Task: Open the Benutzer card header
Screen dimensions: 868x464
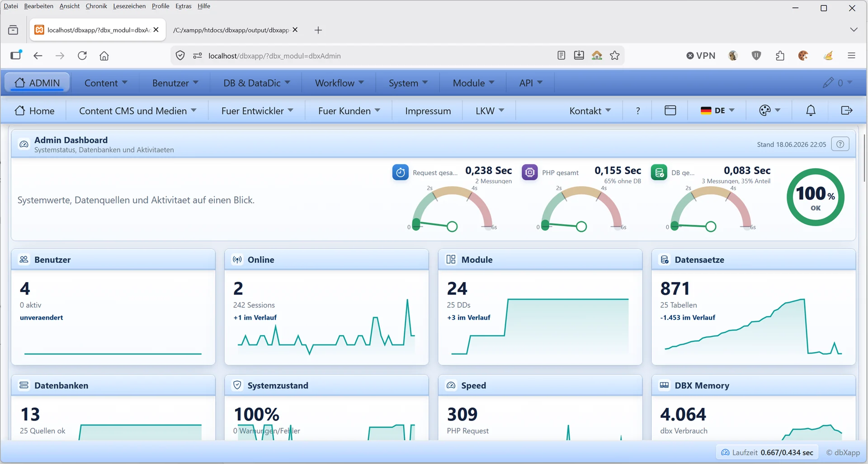Action: [113, 260]
